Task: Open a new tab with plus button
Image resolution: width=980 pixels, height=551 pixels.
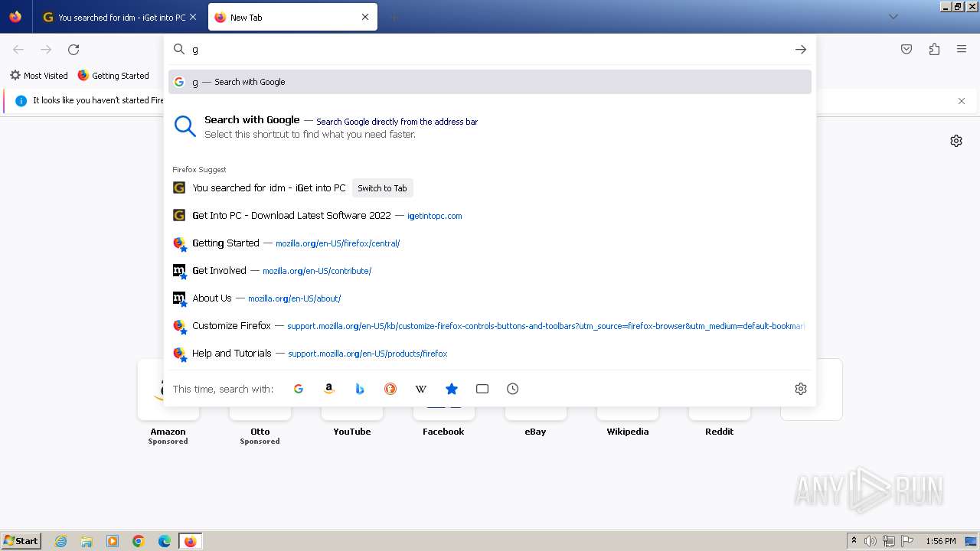Action: 394,17
